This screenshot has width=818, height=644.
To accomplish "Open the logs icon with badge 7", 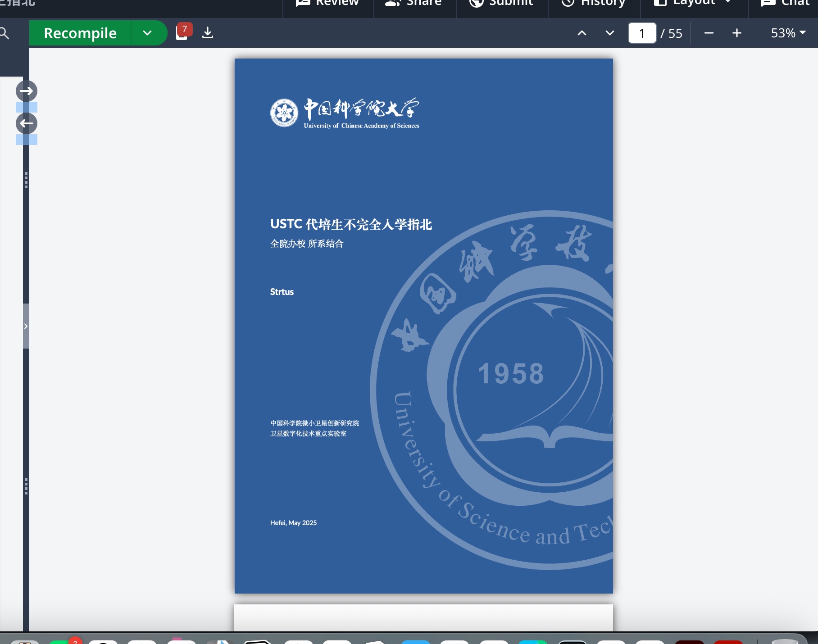I will point(183,32).
